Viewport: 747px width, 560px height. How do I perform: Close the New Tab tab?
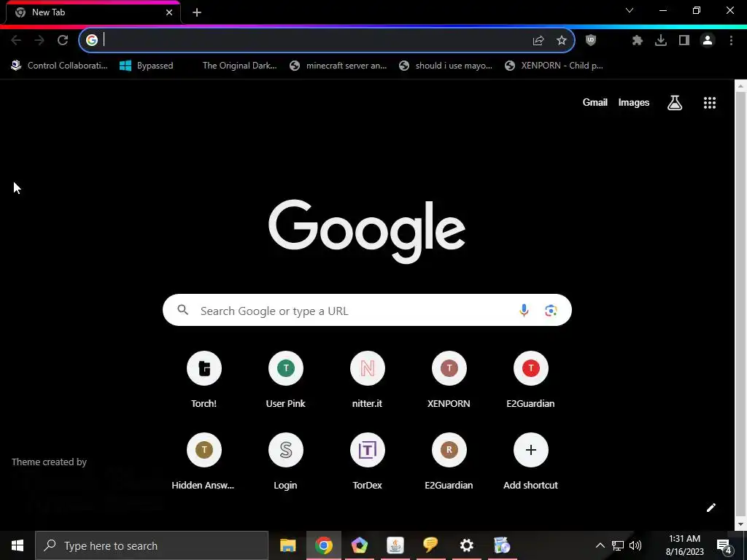tap(169, 12)
